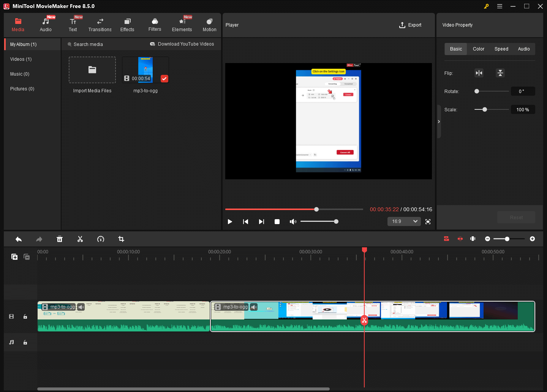This screenshot has height=392, width=547.
Task: Open the Filters library
Action: tap(155, 24)
